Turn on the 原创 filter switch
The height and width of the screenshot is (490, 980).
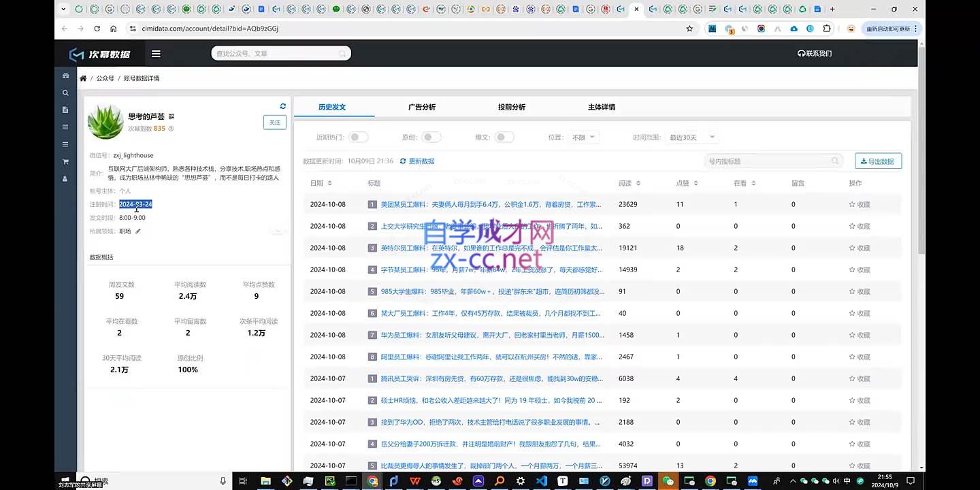click(x=431, y=137)
